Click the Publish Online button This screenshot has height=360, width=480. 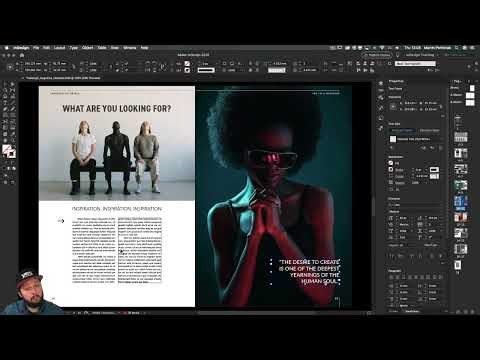pyautogui.click(x=377, y=55)
